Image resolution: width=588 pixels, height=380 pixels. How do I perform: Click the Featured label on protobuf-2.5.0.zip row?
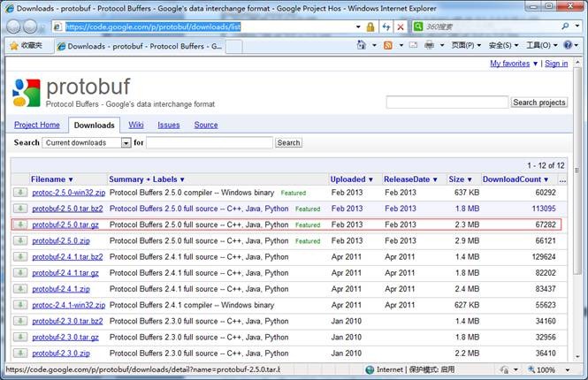[308, 241]
